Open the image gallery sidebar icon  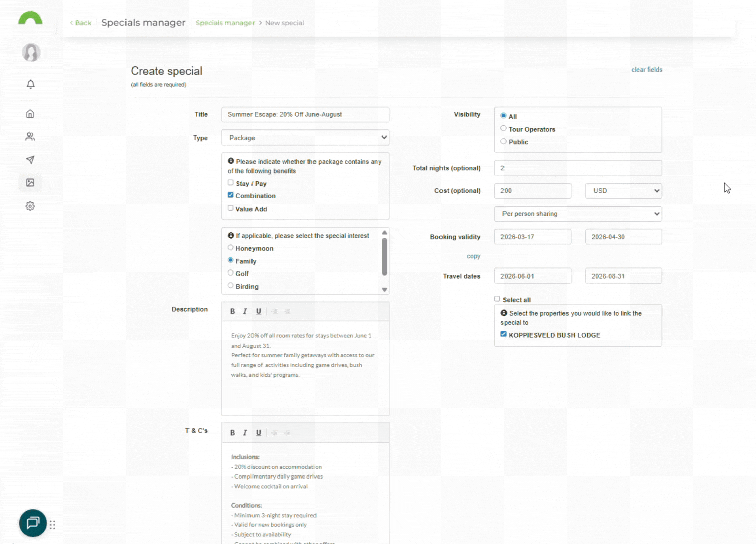[x=30, y=183]
